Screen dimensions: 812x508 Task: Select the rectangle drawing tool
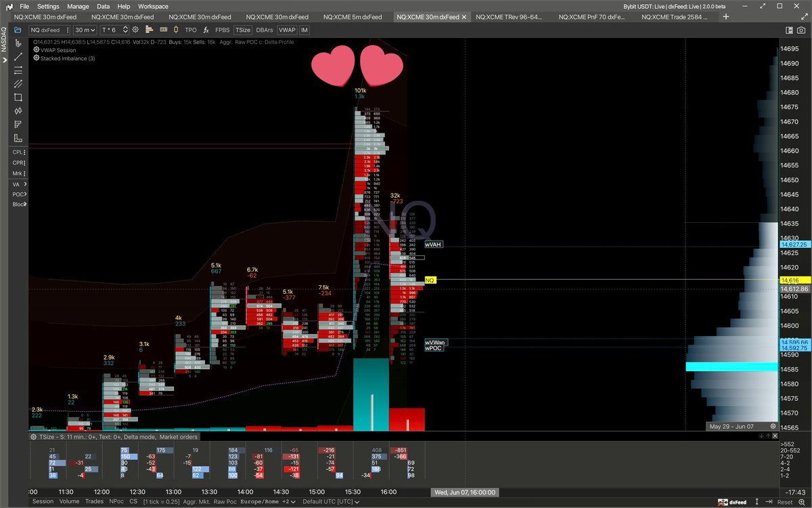18,98
